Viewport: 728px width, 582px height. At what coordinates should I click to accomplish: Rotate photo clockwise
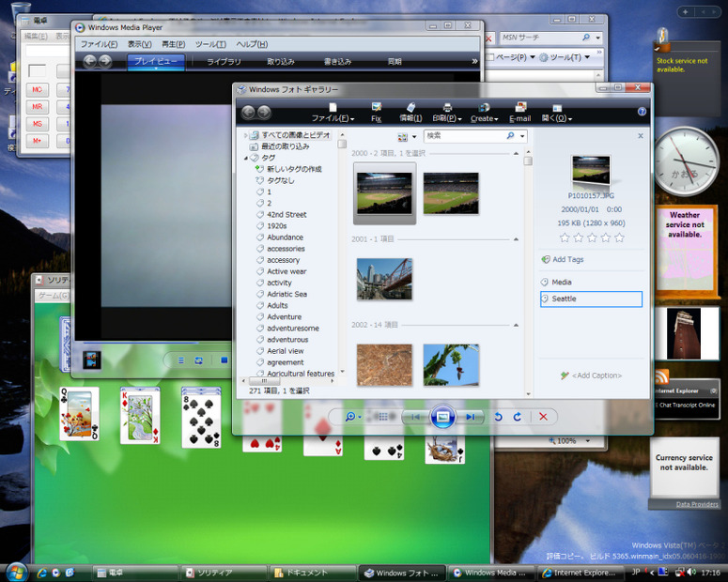click(x=518, y=417)
